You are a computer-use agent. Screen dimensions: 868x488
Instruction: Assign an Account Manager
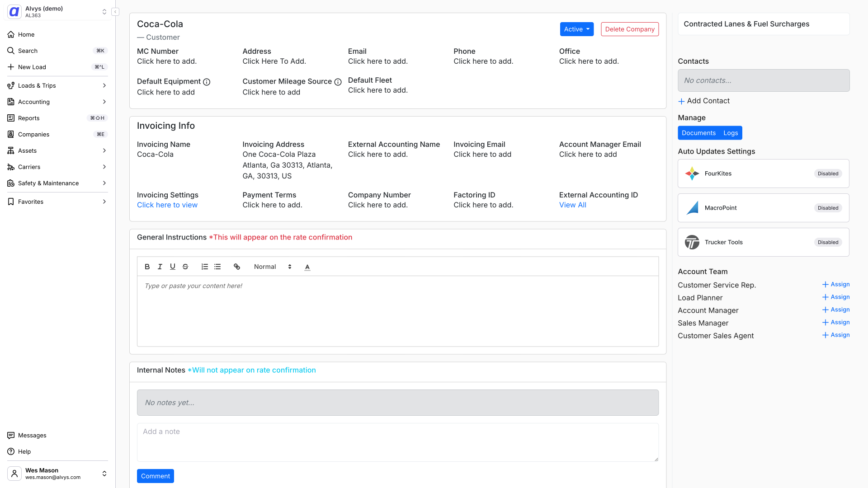[x=836, y=310]
